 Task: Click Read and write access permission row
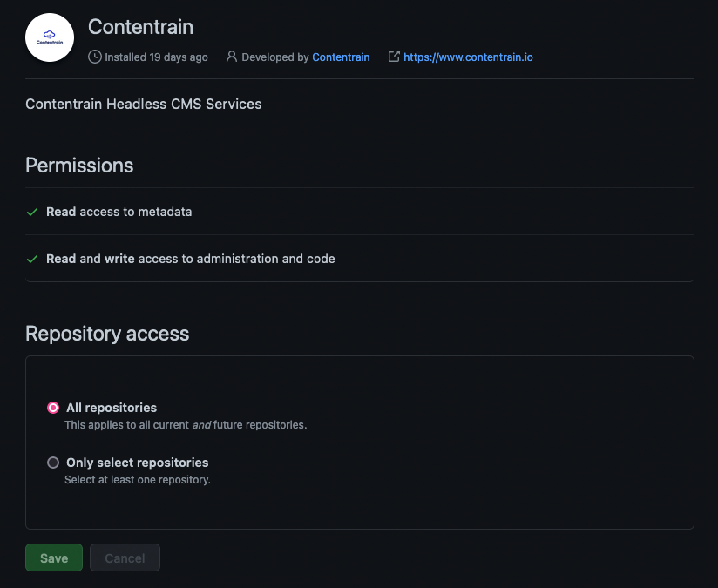[x=360, y=259]
